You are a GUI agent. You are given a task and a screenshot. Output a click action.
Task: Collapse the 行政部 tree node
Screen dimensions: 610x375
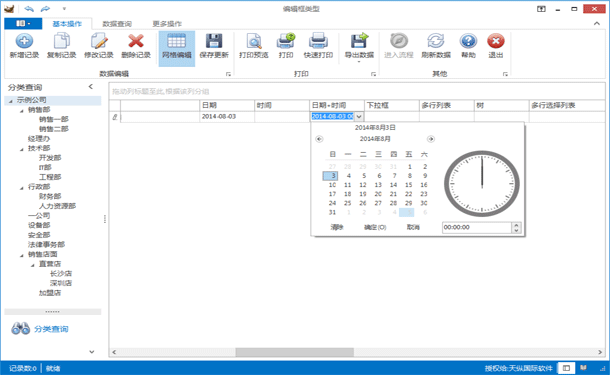(x=22, y=188)
